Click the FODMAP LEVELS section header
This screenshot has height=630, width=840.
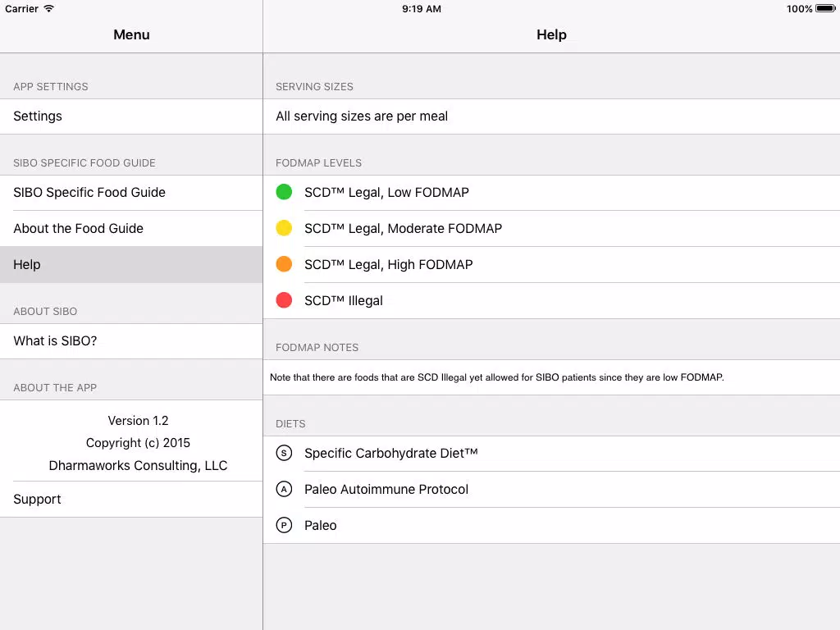pyautogui.click(x=318, y=163)
